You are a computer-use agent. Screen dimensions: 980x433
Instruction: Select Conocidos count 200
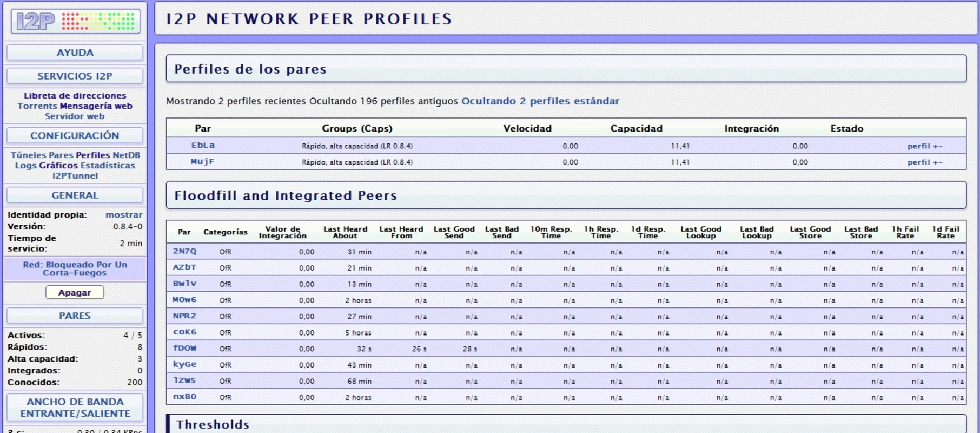(135, 382)
